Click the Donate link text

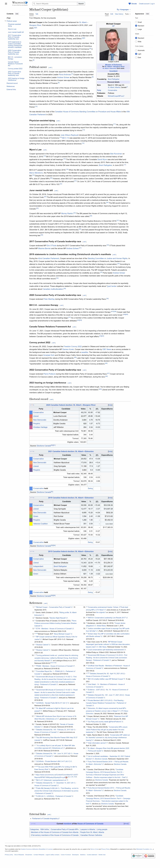[x=134, y=4]
